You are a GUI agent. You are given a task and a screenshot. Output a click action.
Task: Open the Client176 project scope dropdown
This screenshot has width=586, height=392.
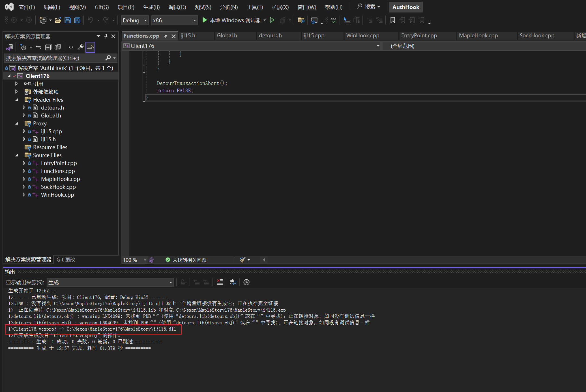252,46
